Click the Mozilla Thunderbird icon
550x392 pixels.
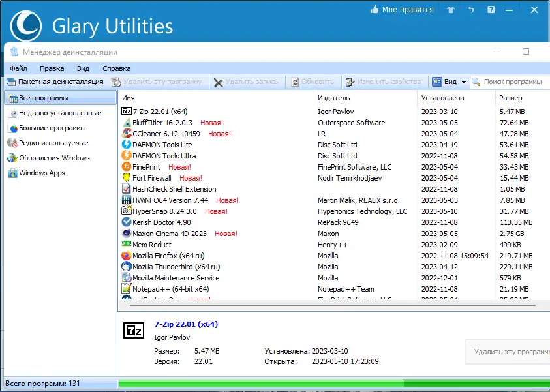(x=127, y=267)
